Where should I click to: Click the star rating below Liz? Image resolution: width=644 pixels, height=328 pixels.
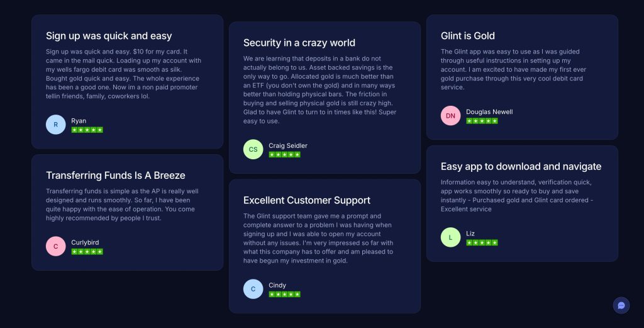point(482,242)
